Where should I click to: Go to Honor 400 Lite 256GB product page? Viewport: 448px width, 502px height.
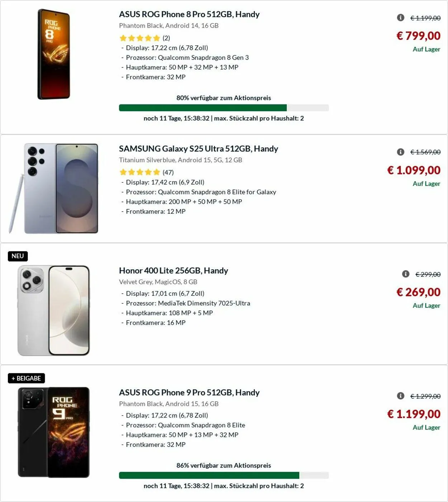point(173,271)
